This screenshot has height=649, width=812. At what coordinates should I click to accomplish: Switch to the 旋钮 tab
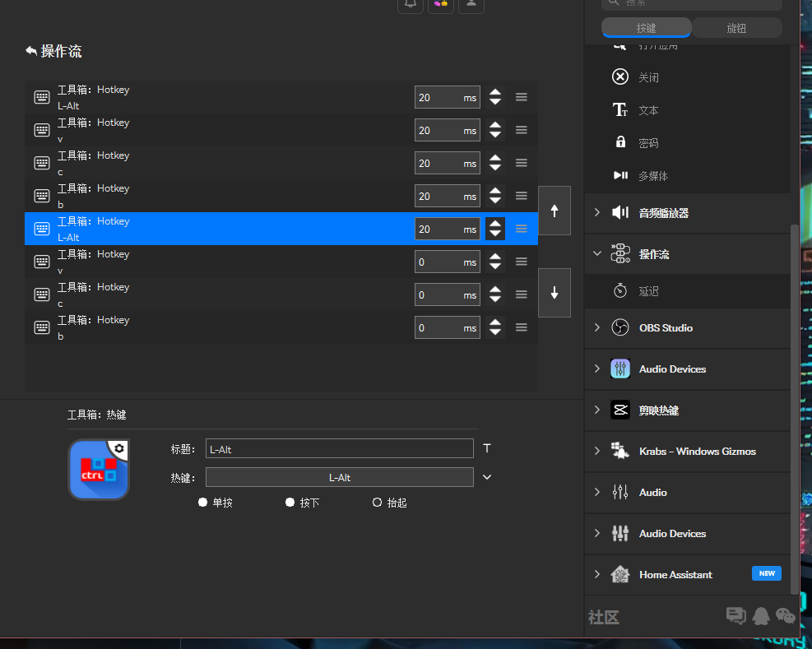[736, 28]
